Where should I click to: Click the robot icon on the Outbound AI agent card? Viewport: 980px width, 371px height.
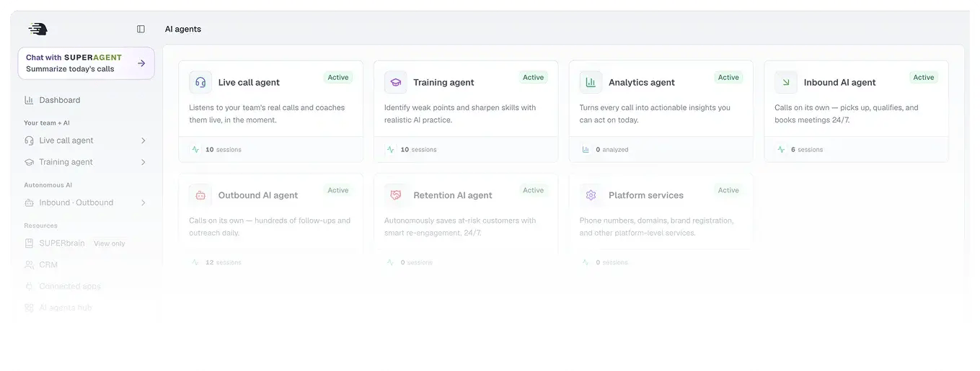[x=200, y=195]
